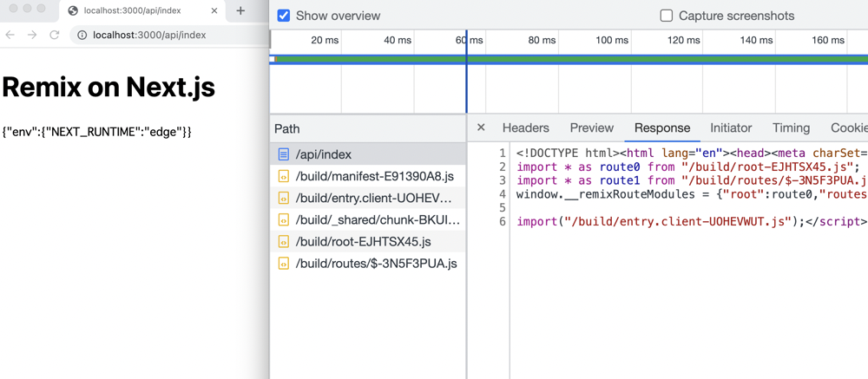Image resolution: width=868 pixels, height=379 pixels.
Task: Reload the localhost page
Action: click(x=54, y=35)
